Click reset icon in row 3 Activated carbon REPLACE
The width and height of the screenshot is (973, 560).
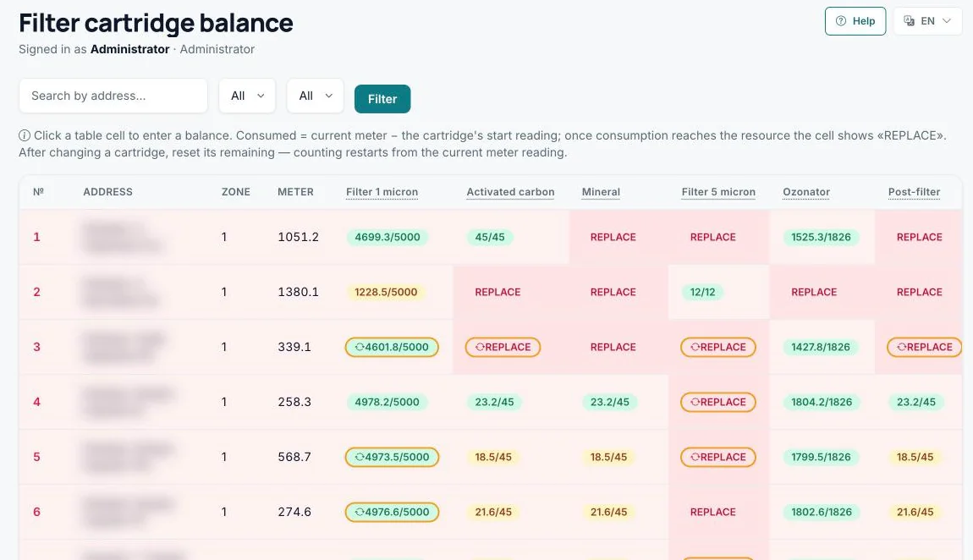coord(480,347)
